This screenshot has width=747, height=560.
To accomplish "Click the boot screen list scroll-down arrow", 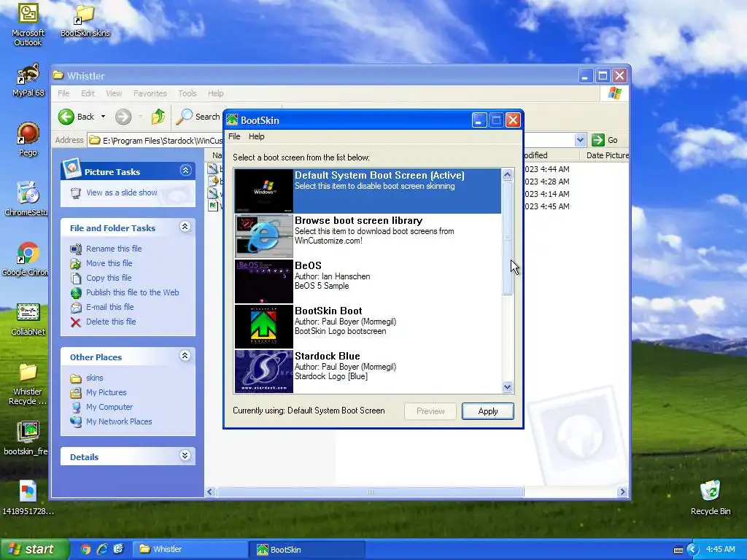I will point(508,387).
